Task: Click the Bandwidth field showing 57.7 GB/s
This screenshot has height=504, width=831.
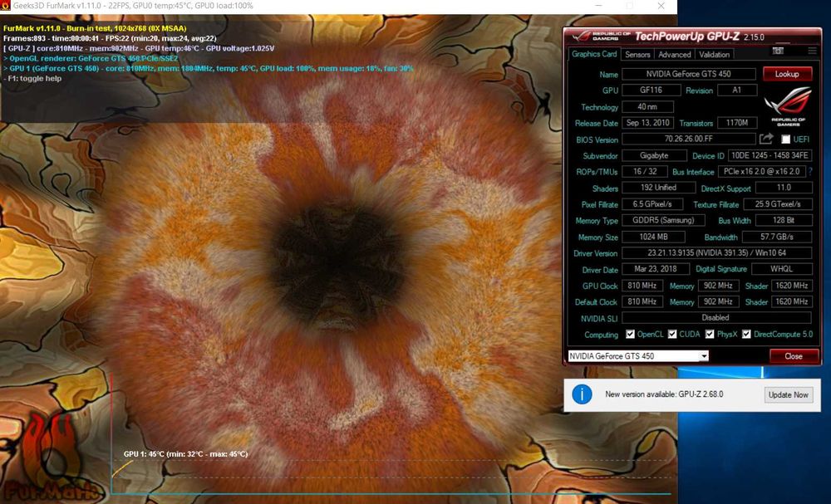Action: [x=777, y=237]
